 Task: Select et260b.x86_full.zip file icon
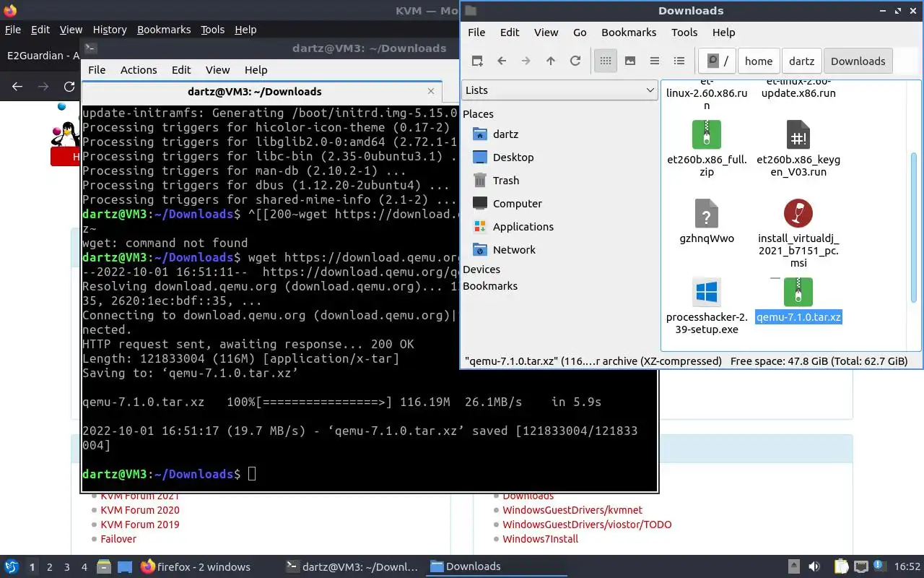pos(706,135)
